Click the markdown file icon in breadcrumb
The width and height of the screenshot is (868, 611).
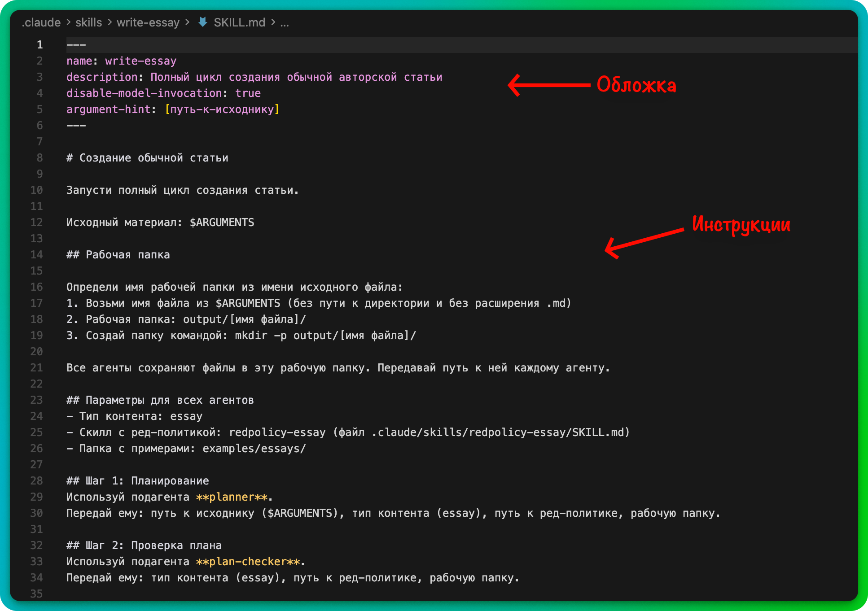[203, 22]
